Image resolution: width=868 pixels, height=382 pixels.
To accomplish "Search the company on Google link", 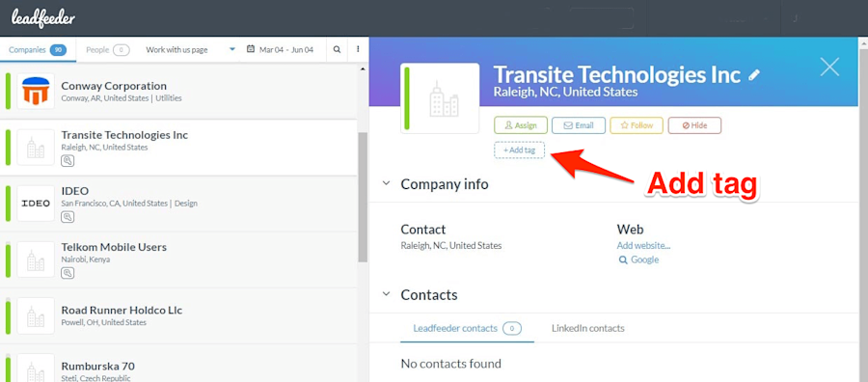I will 638,259.
